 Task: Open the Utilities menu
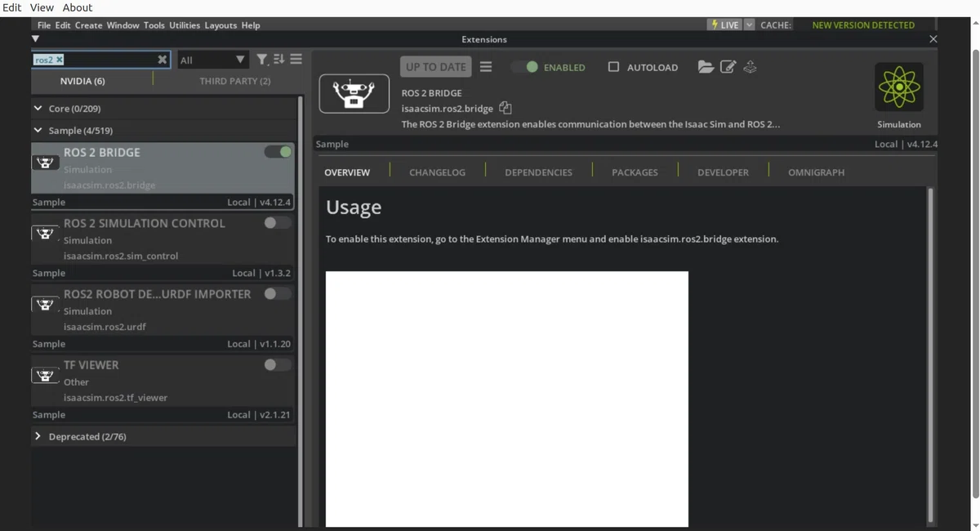click(x=185, y=25)
